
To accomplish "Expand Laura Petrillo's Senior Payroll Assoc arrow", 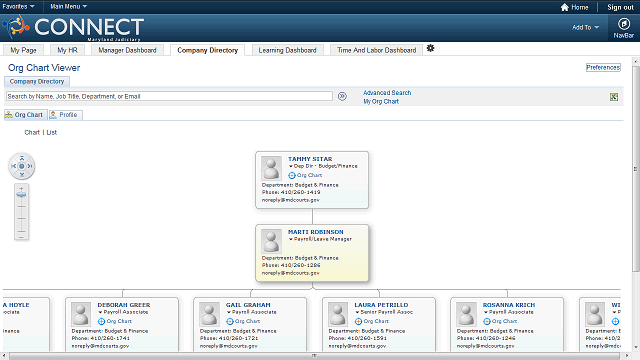I will coord(358,312).
